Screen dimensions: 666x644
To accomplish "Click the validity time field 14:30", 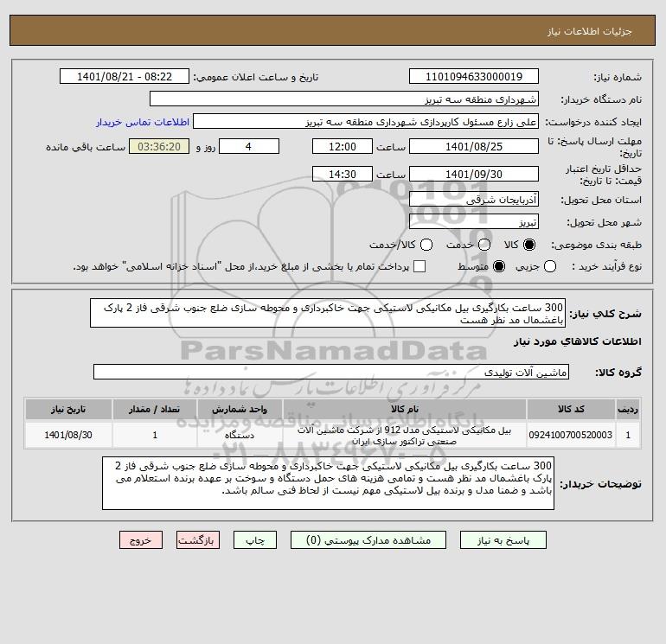I will (x=343, y=174).
